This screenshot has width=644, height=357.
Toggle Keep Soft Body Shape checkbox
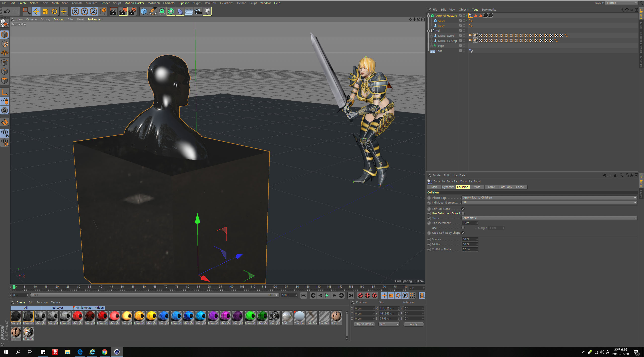click(x=463, y=233)
